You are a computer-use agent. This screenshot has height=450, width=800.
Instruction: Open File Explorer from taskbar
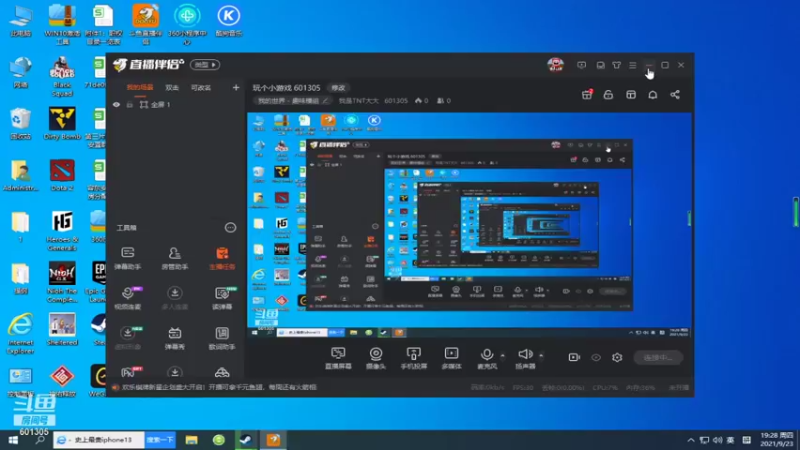coord(191,440)
